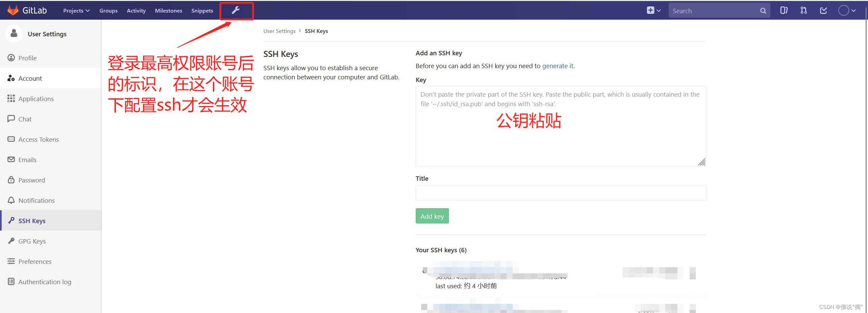Click the Notifications bell icon

(11, 200)
